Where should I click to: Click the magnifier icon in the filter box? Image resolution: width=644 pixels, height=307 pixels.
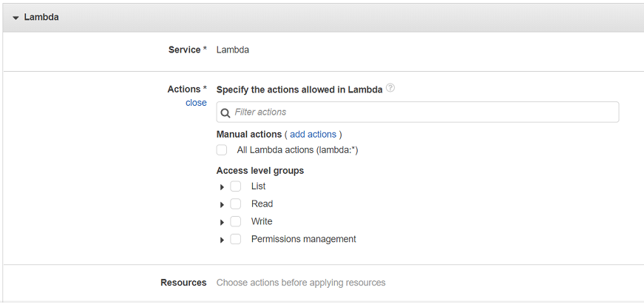226,112
